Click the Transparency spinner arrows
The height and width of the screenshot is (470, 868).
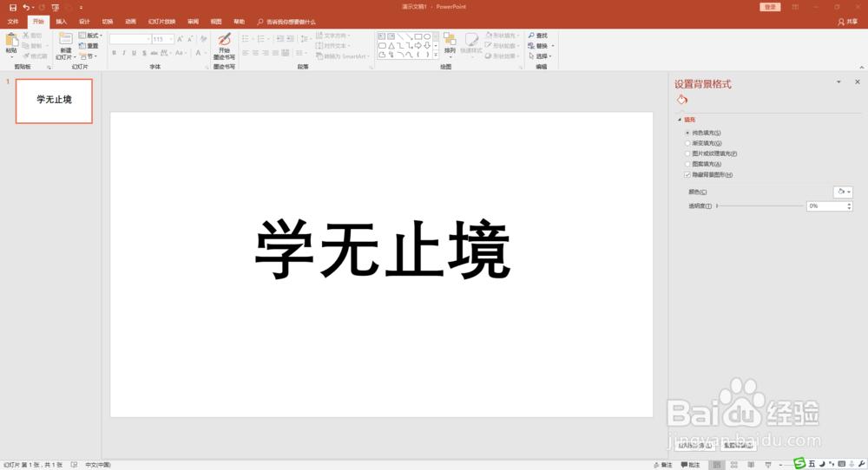(x=849, y=206)
